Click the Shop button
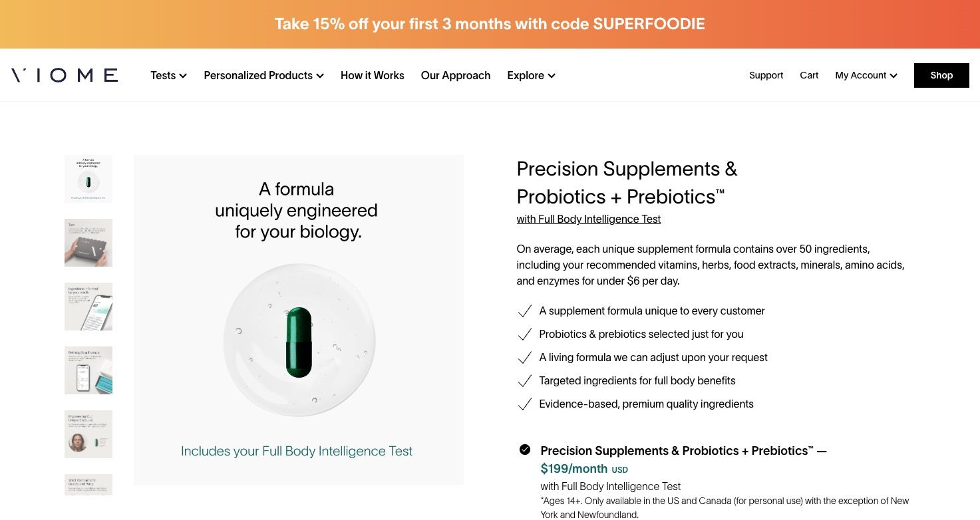 coord(941,75)
